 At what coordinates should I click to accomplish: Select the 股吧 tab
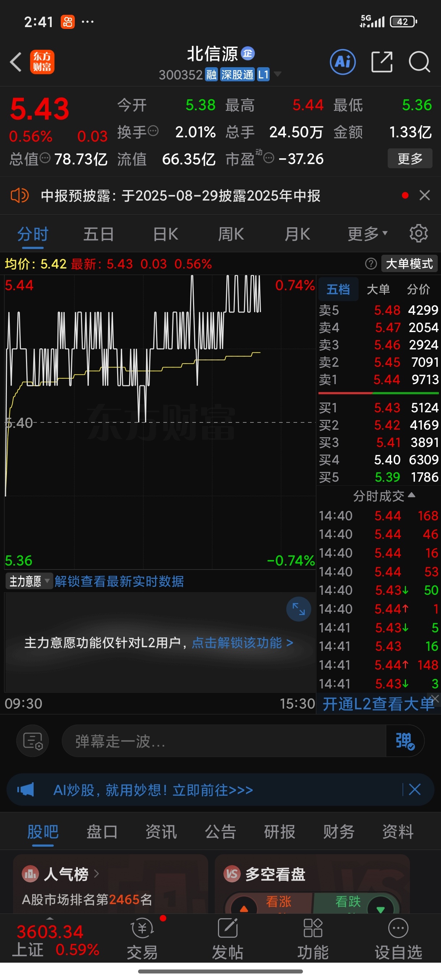[x=43, y=832]
